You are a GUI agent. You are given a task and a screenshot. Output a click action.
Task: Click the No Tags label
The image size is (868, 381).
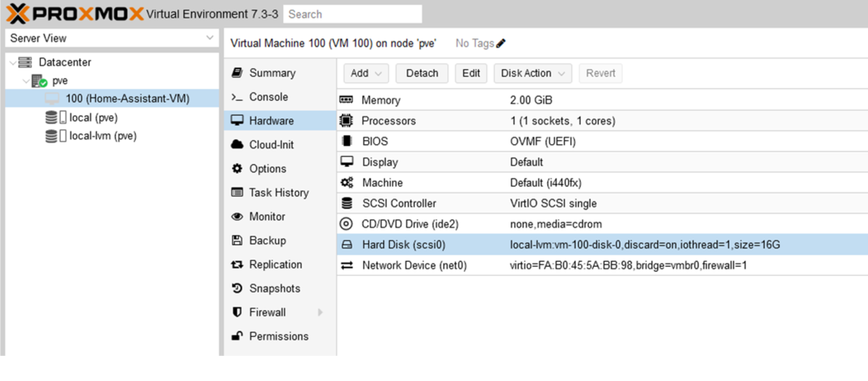(475, 43)
